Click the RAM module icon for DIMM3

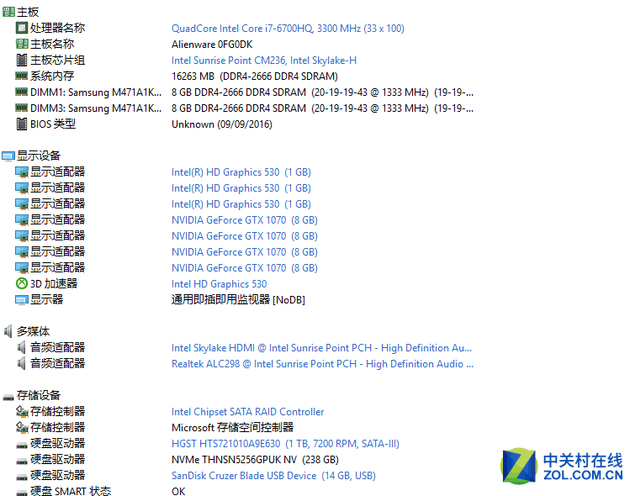[x=21, y=108]
